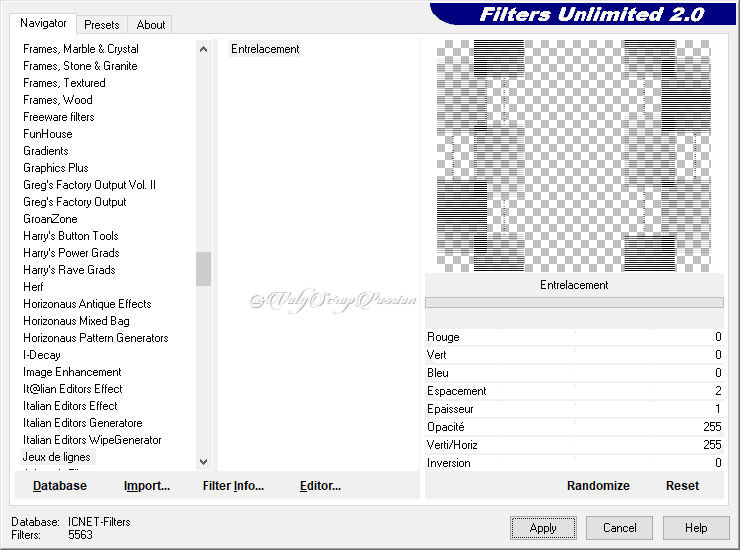Apply the Entrelacement filter
The height and width of the screenshot is (550, 740).
coord(543,528)
